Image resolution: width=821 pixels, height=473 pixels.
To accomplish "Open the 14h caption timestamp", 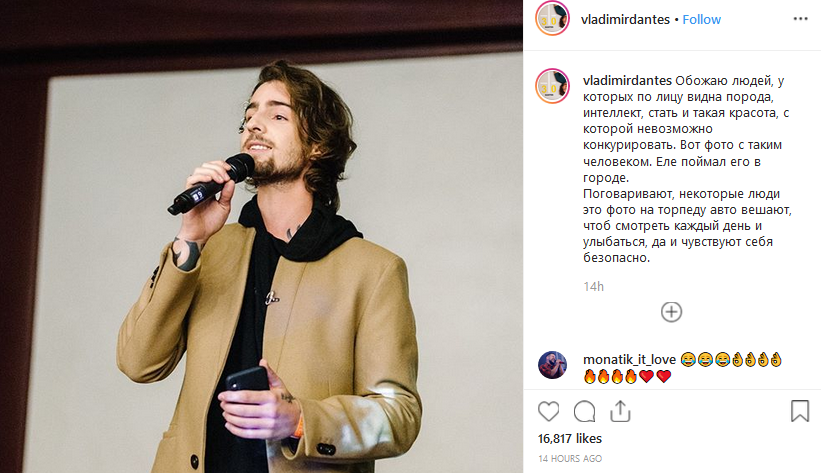I will coord(593,287).
